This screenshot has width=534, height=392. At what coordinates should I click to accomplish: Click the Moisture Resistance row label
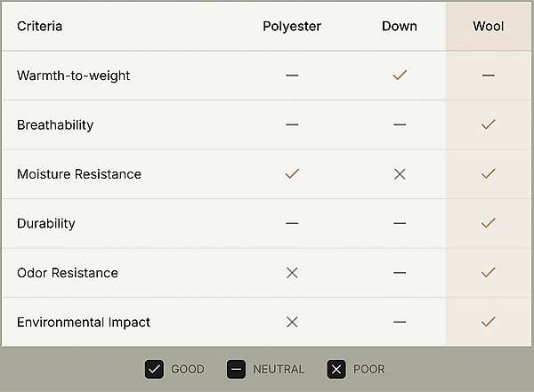point(79,174)
